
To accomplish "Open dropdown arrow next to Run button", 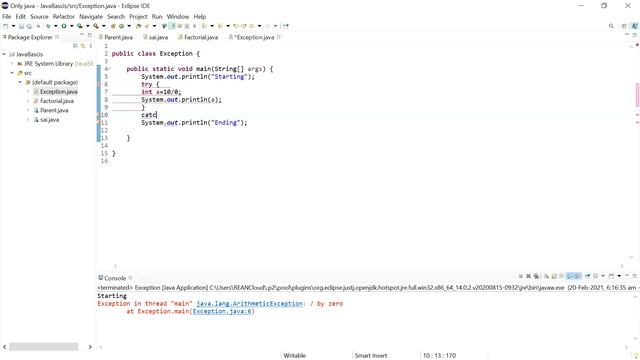I will [72, 26].
